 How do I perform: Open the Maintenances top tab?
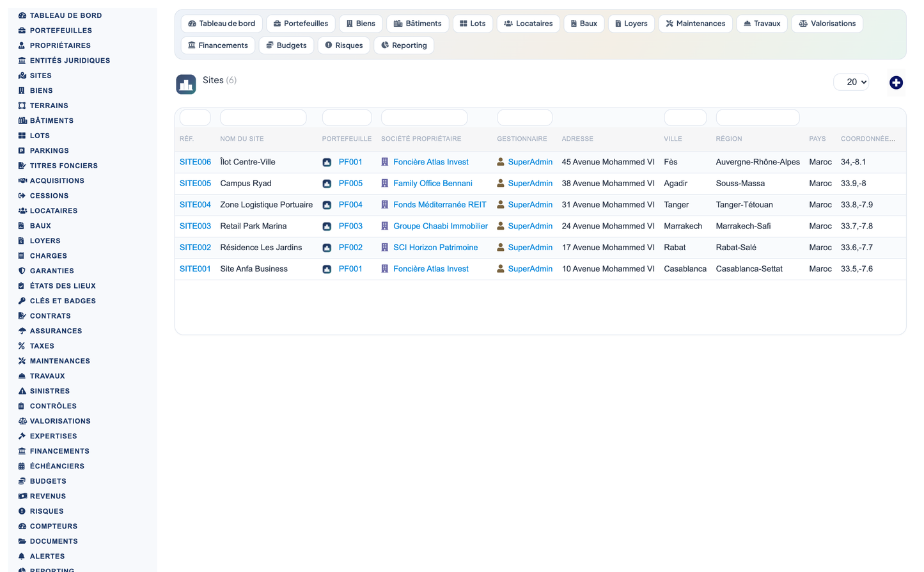[x=695, y=24]
